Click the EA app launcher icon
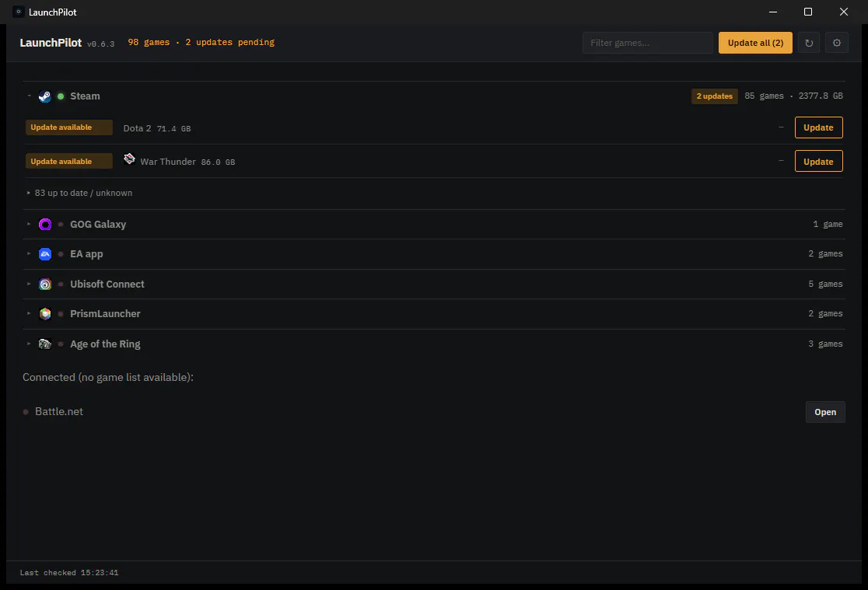Viewport: 868px width, 590px height. 45,254
